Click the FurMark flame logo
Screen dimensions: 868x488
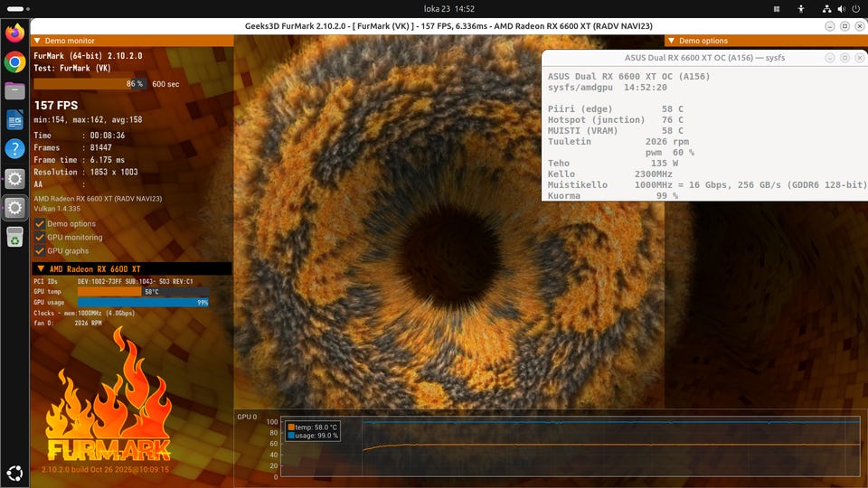(x=108, y=396)
